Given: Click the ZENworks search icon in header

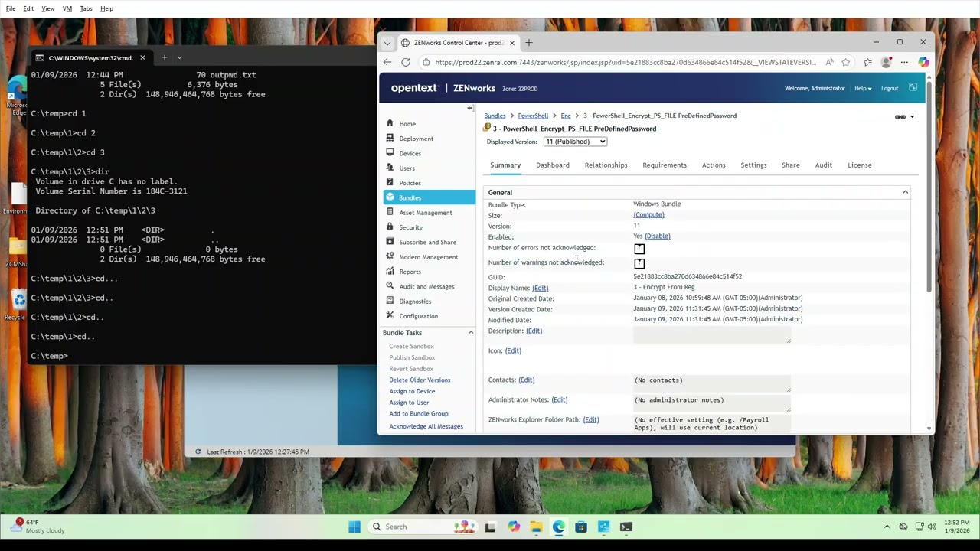Looking at the screenshot, I should [x=913, y=88].
